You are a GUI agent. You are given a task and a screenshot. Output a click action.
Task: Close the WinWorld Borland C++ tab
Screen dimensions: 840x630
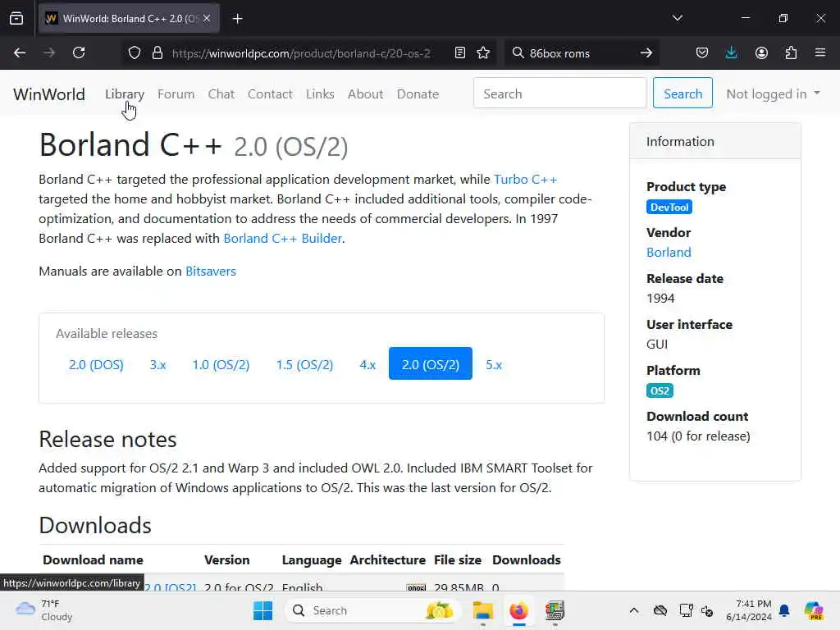point(207,19)
